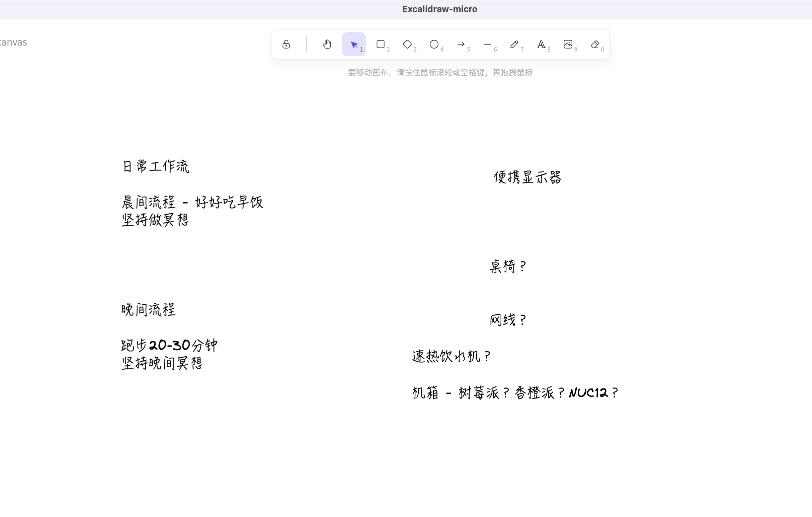Image resolution: width=812 pixels, height=517 pixels.
Task: Click the Excalidraw-micro window title
Action: (440, 9)
